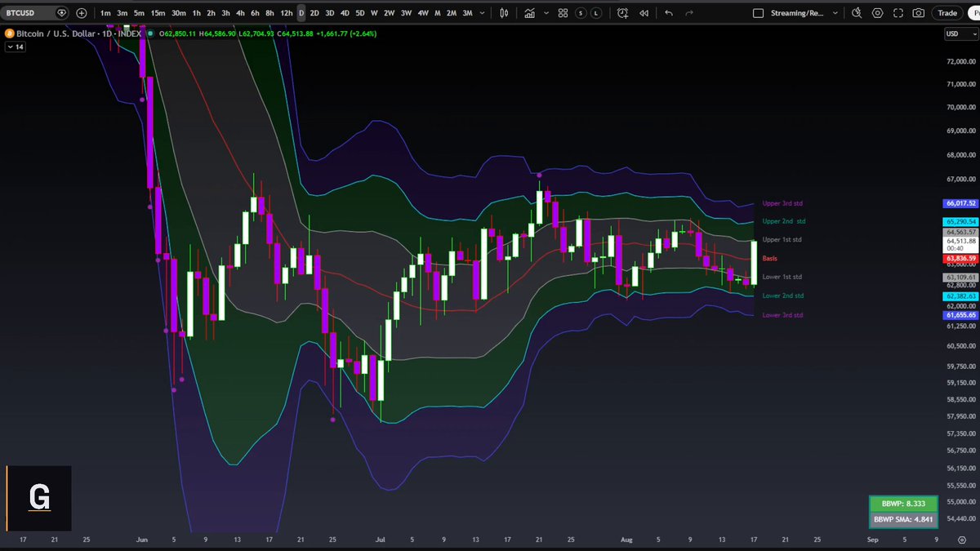Open chart settings hexagon icon

pyautogui.click(x=878, y=13)
